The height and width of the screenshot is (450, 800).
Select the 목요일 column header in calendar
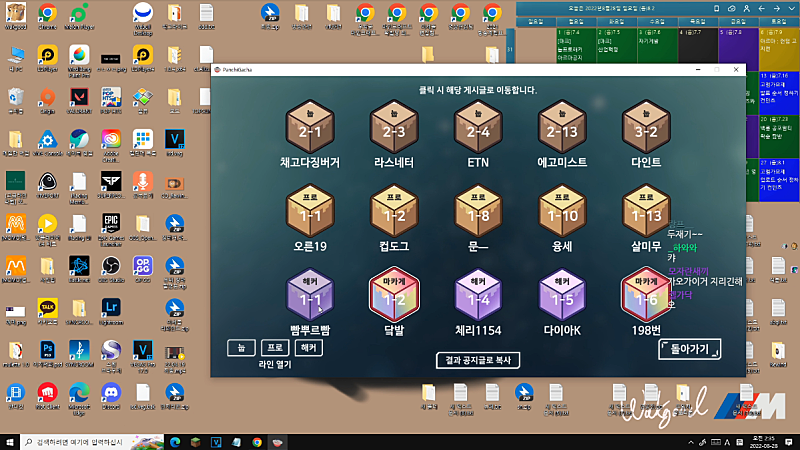tap(698, 21)
